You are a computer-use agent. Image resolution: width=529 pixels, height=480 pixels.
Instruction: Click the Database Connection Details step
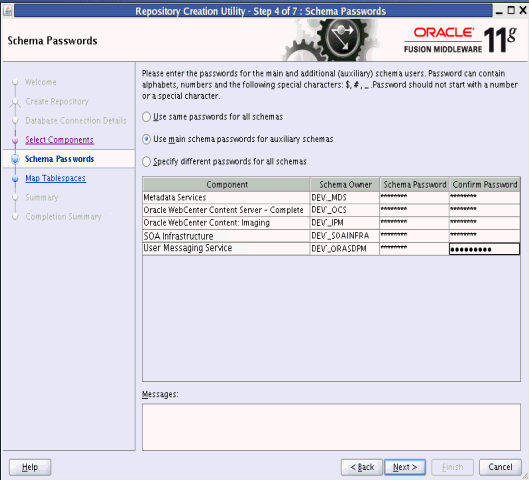pyautogui.click(x=76, y=120)
